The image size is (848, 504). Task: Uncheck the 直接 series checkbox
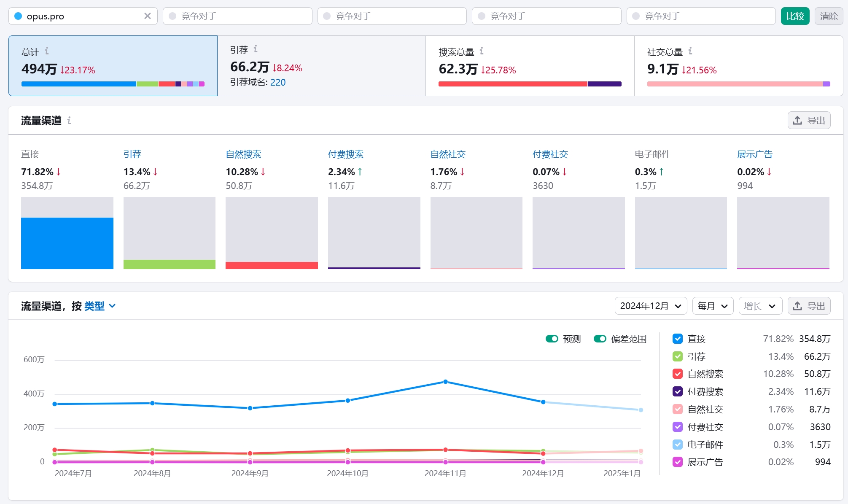678,339
